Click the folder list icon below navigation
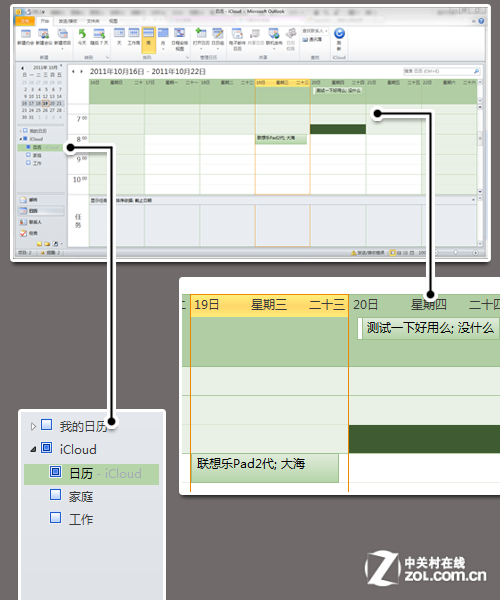 pos(47,244)
